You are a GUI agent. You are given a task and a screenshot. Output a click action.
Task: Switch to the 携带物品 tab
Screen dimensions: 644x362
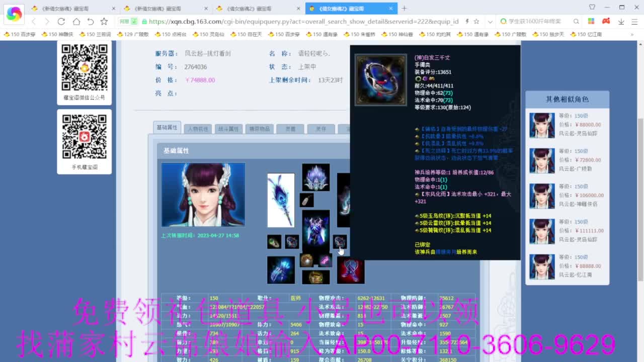[x=261, y=129]
